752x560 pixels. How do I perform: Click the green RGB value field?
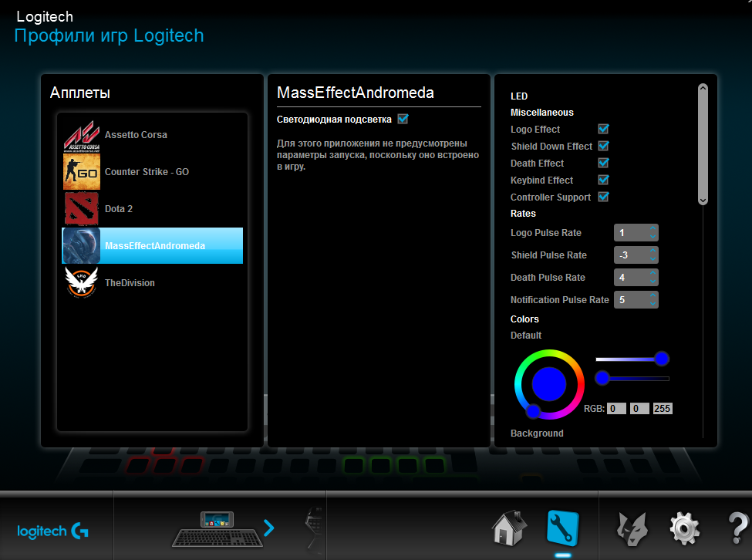[x=639, y=409]
